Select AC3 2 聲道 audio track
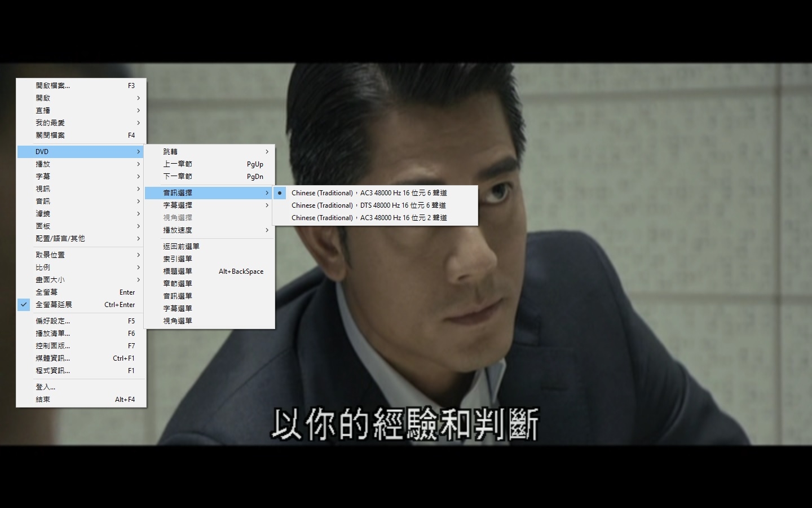 (x=375, y=218)
